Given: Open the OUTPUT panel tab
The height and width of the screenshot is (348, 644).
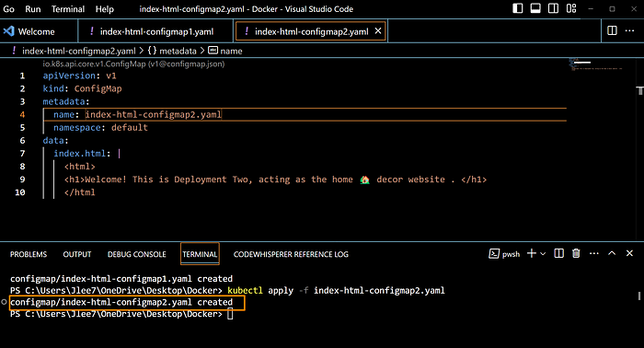Looking at the screenshot, I should pyautogui.click(x=76, y=254).
